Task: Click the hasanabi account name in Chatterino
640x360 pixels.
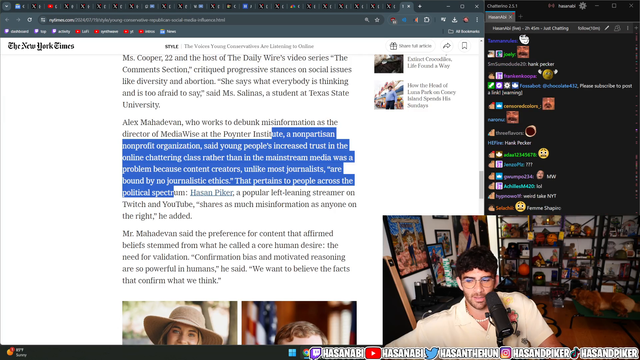Action: coord(567,6)
